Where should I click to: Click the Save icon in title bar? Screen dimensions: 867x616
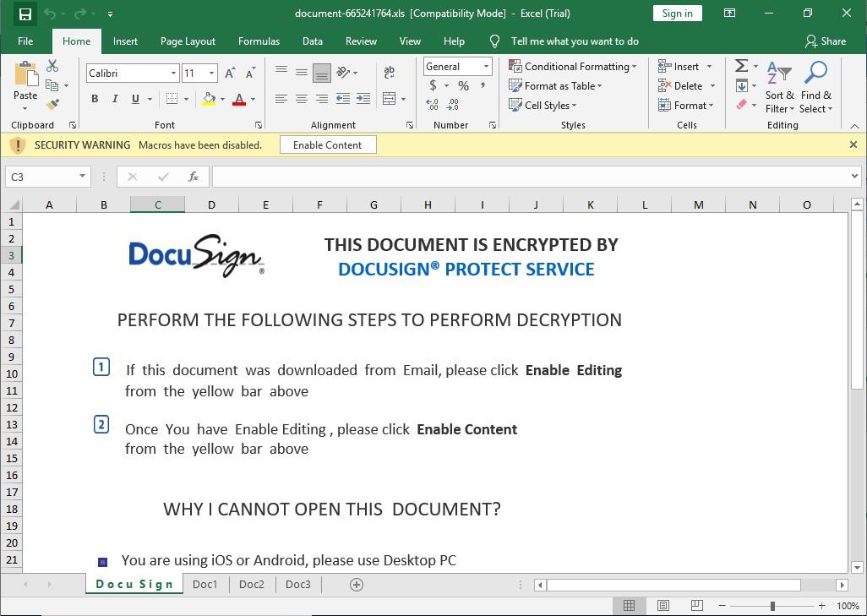[25, 14]
